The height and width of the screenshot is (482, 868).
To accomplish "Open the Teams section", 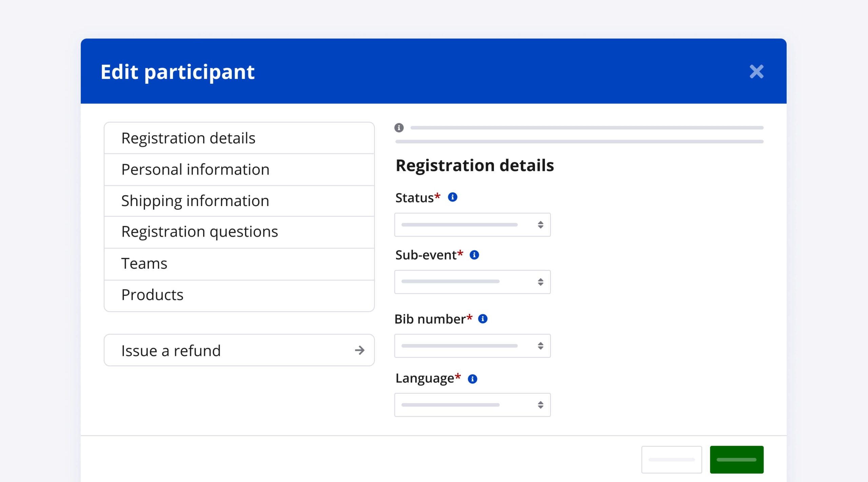I will click(239, 264).
